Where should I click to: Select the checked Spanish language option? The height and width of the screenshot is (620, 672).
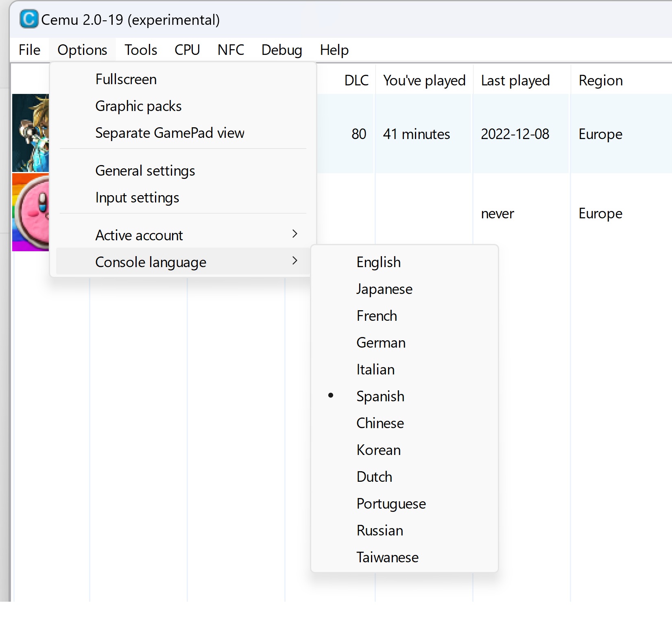404,396
